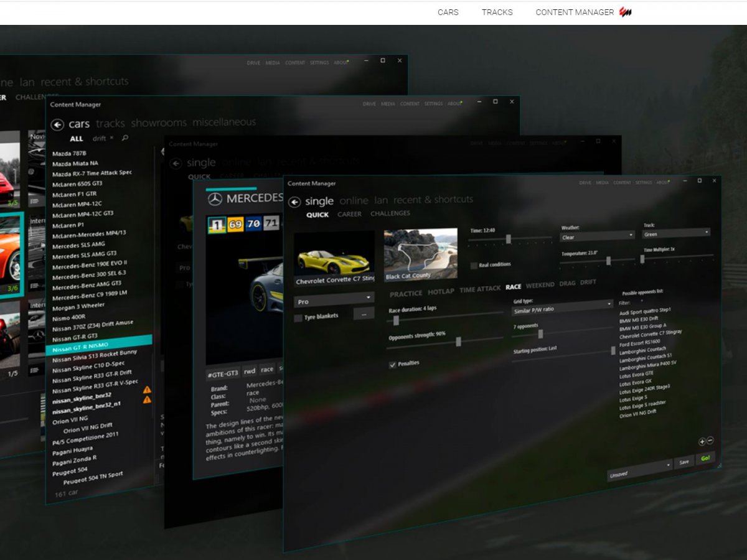Image resolution: width=747 pixels, height=560 pixels.
Task: Click the Temperature 23.0° slider handle
Action: coord(608,261)
